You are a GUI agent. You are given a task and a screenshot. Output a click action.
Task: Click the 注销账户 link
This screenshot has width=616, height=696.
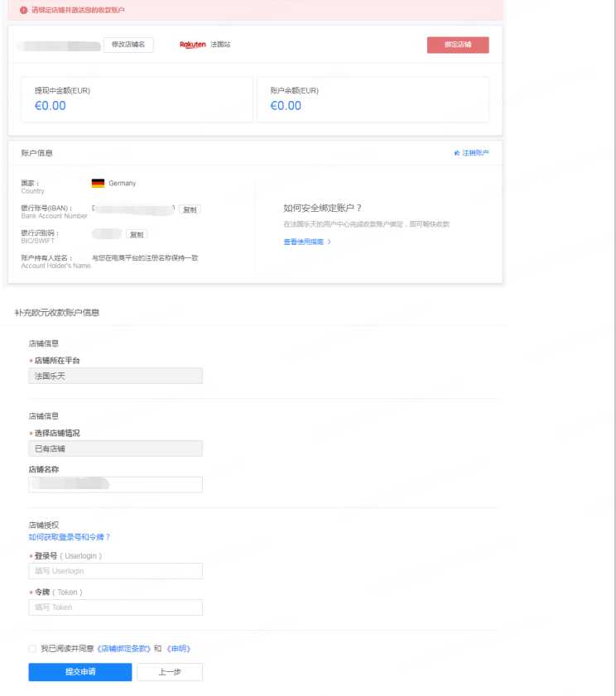471,153
